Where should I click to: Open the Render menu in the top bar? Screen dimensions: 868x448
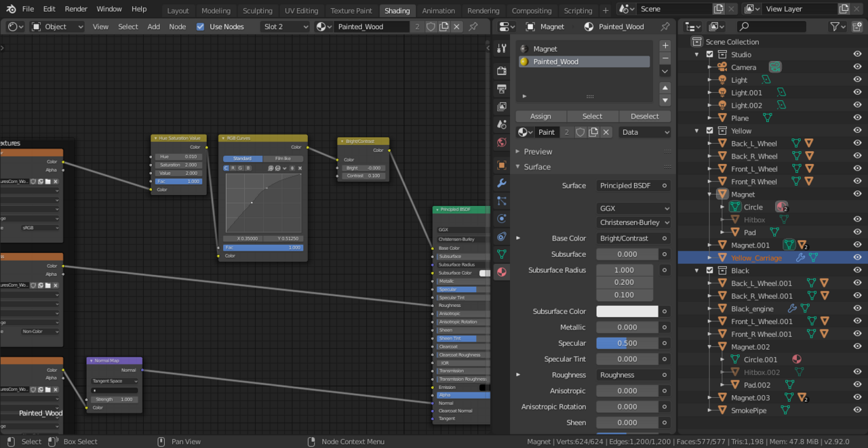75,9
